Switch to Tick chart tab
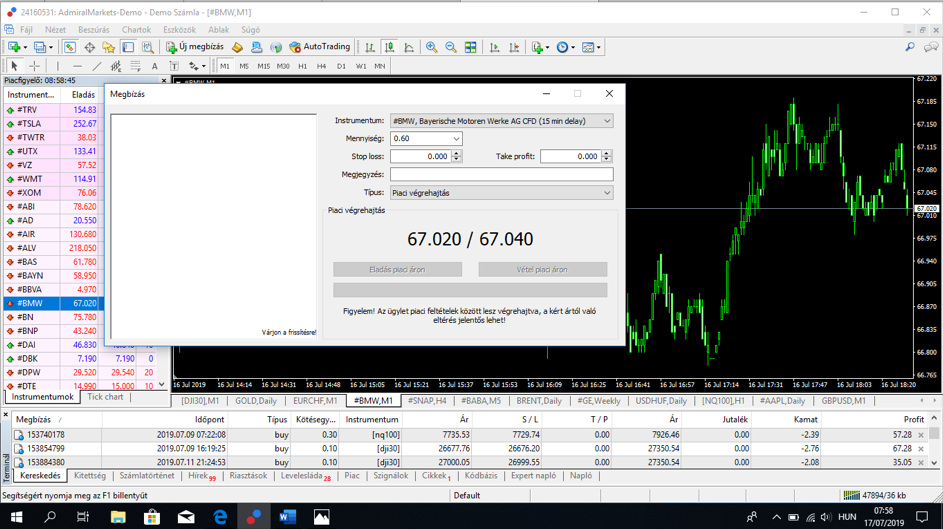943x529 pixels. [105, 397]
